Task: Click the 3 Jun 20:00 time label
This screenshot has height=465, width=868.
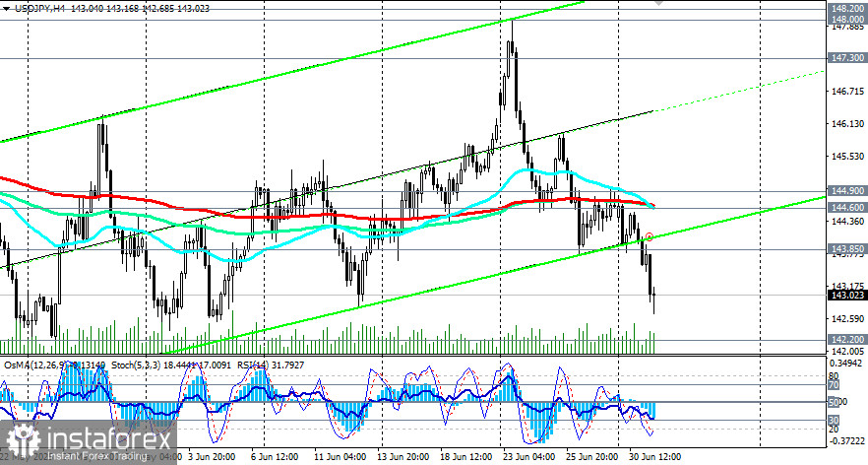Action: (212, 458)
